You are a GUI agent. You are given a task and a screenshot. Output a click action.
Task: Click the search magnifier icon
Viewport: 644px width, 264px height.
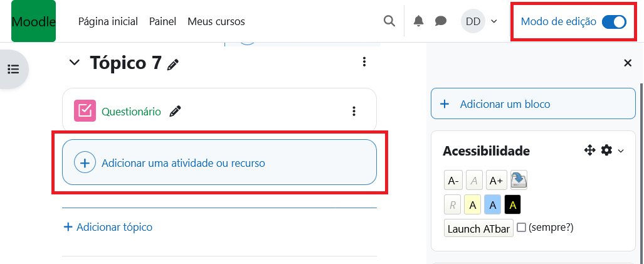tap(389, 21)
